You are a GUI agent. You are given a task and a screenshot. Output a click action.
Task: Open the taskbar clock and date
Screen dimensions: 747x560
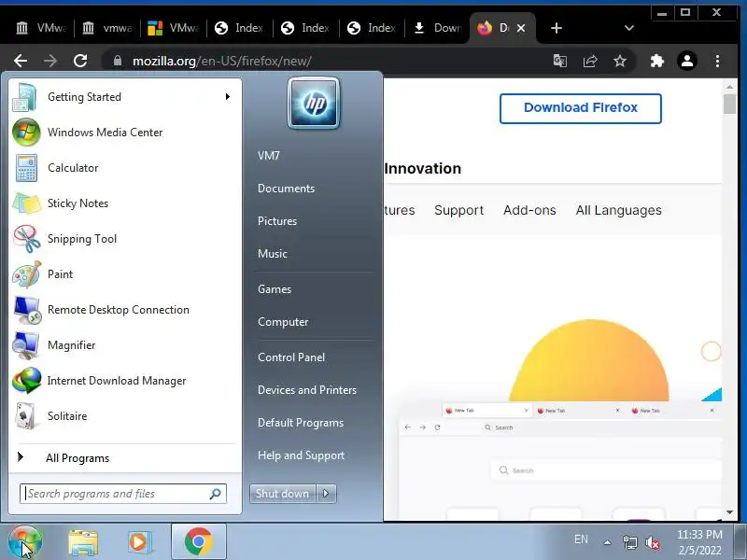(699, 542)
